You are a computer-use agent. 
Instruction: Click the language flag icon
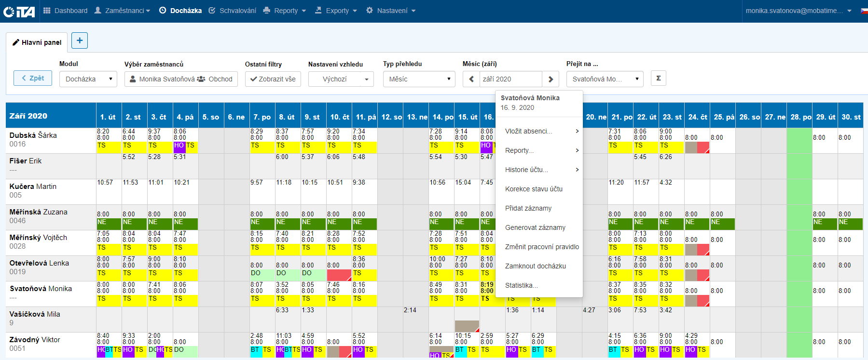click(864, 11)
